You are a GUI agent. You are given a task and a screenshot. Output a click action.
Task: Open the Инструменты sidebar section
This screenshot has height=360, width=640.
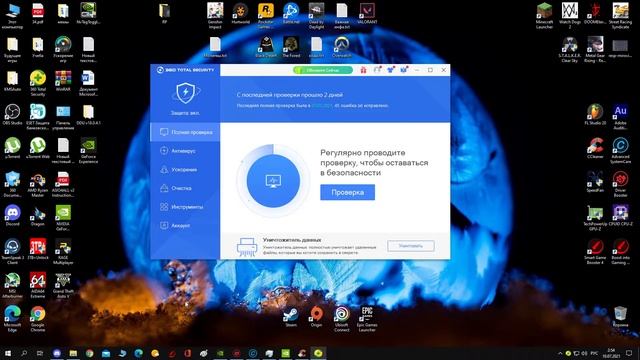point(185,207)
